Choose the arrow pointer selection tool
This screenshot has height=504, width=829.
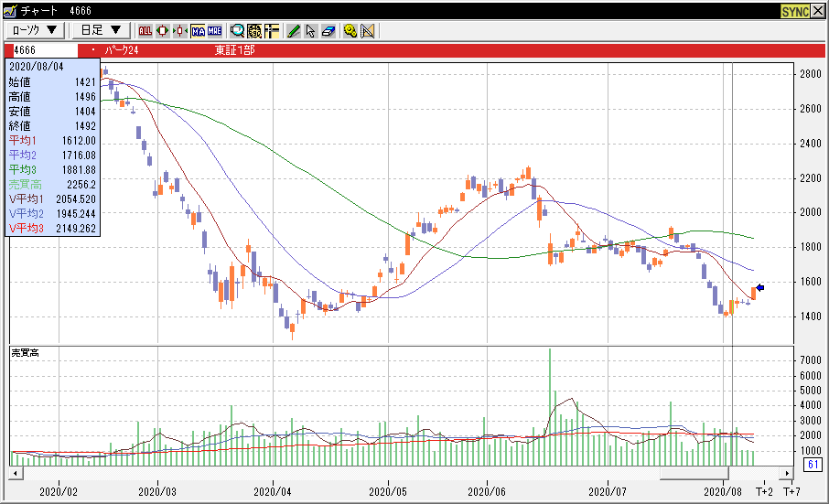(310, 30)
